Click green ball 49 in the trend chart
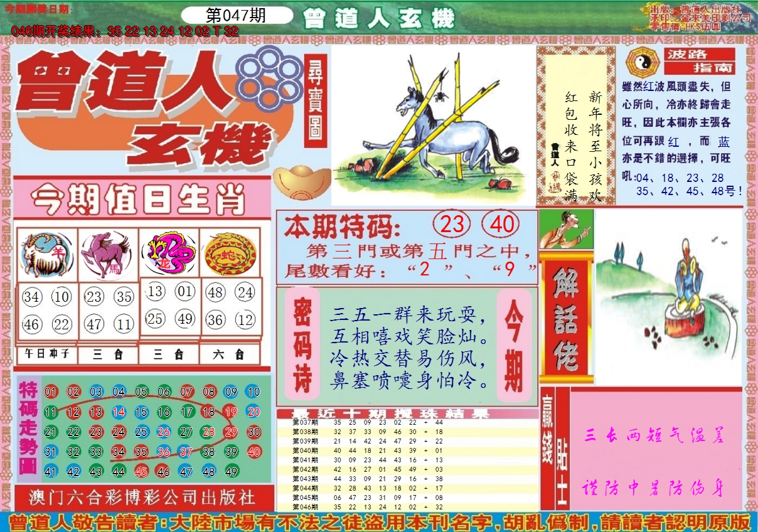The image size is (758, 532). [x=231, y=472]
